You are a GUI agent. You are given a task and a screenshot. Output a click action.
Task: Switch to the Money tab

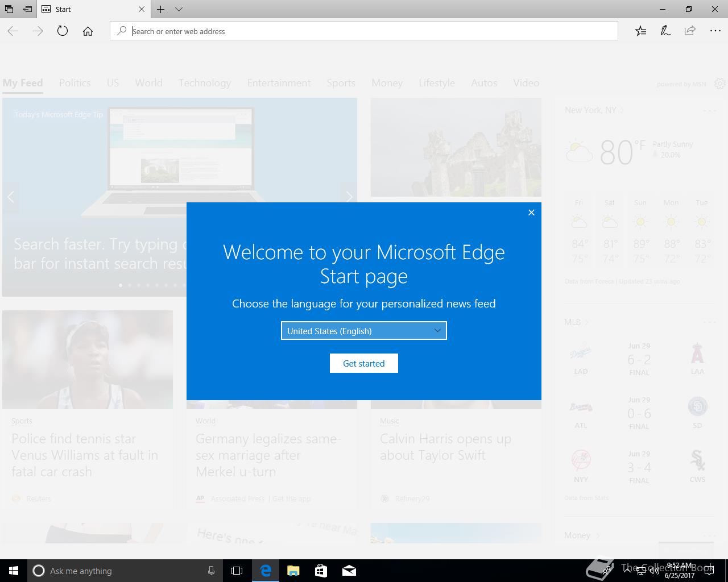(387, 83)
